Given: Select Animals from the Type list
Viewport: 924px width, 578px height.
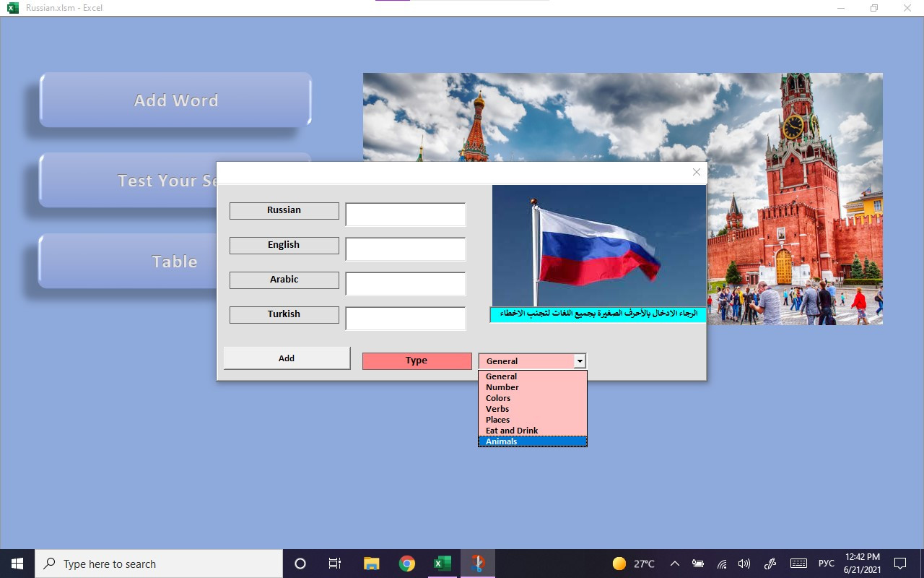Looking at the screenshot, I should 533,441.
